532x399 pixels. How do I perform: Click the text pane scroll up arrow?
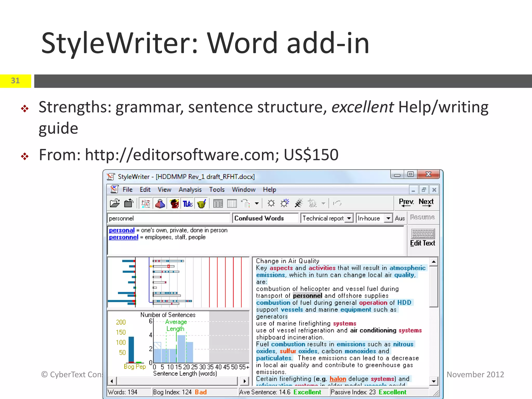click(x=434, y=262)
